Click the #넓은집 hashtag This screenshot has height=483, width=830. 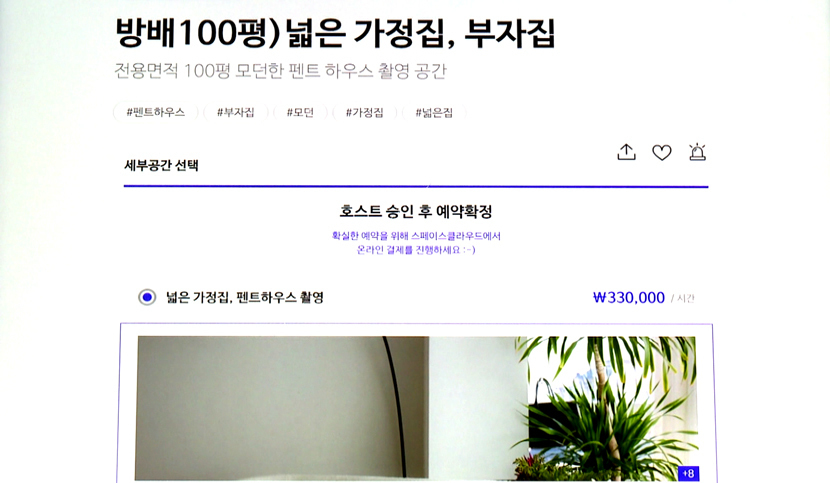click(434, 112)
